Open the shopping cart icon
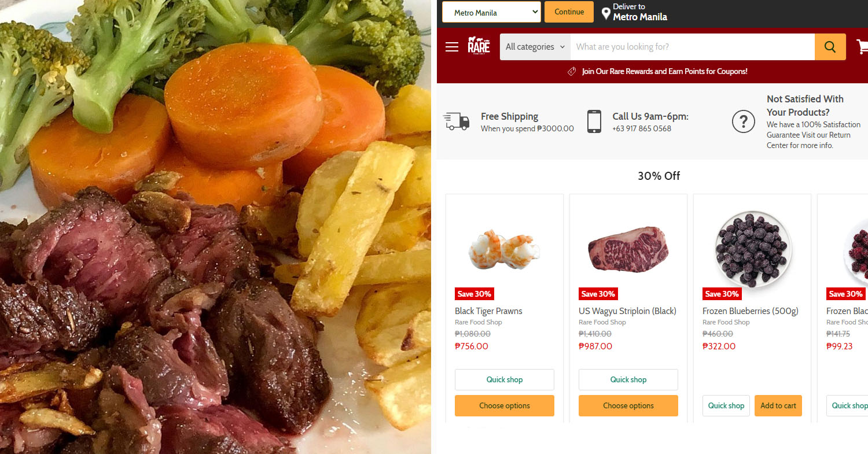Screen dimensions: 868x454 tap(862, 47)
